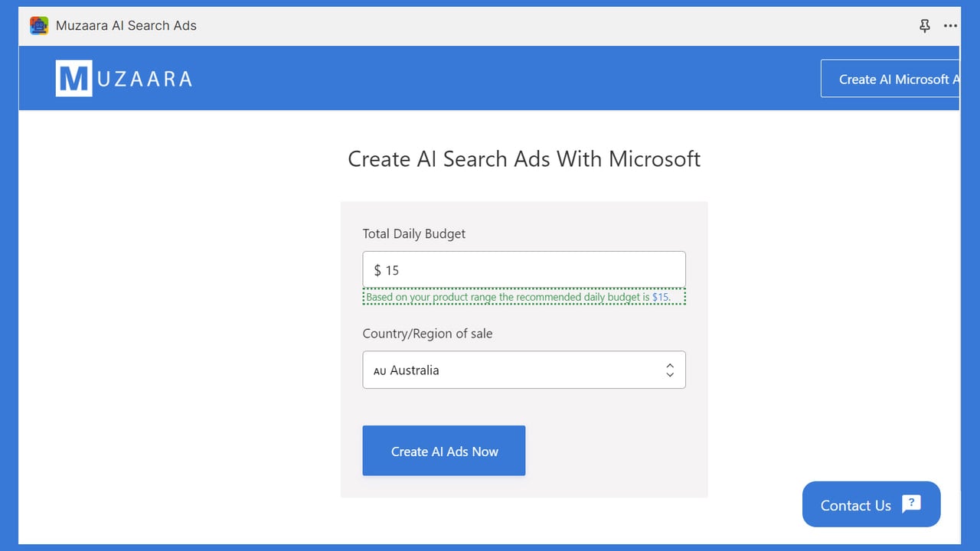Pin the Muzaara AI Search Ads app

pos(925,25)
